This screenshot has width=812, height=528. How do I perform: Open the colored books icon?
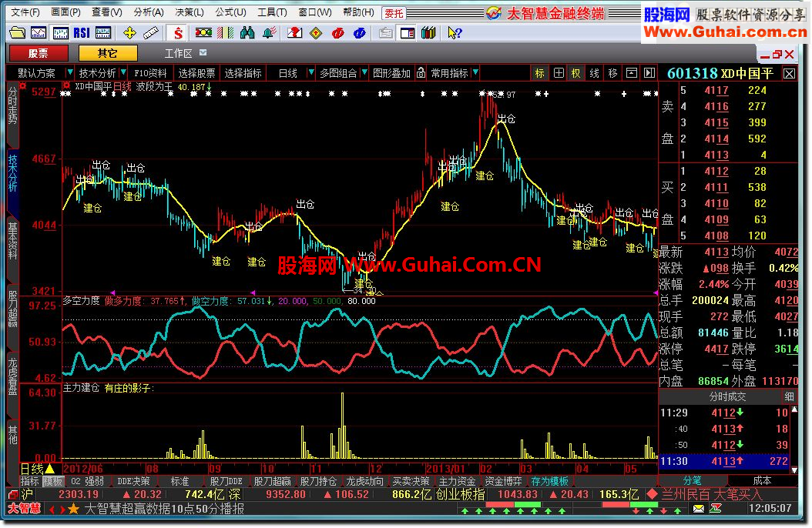(428, 33)
